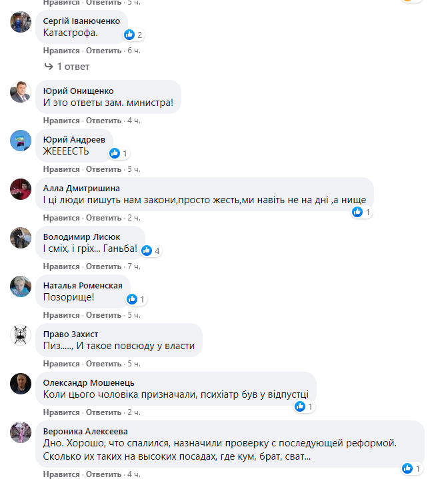The width and height of the screenshot is (448, 479).
Task: Click Ответить under Юрий Андреев's comment
Action: coord(103,169)
